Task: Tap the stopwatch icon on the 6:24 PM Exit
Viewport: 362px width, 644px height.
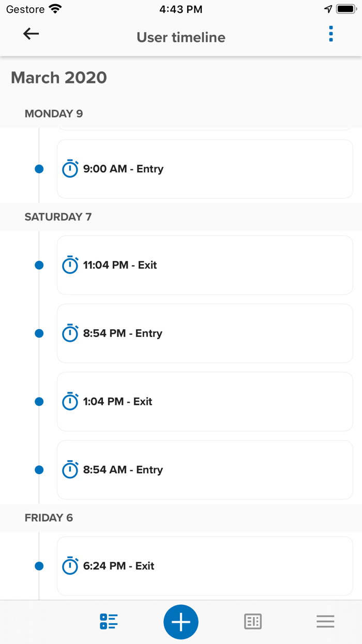Action: pyautogui.click(x=70, y=566)
